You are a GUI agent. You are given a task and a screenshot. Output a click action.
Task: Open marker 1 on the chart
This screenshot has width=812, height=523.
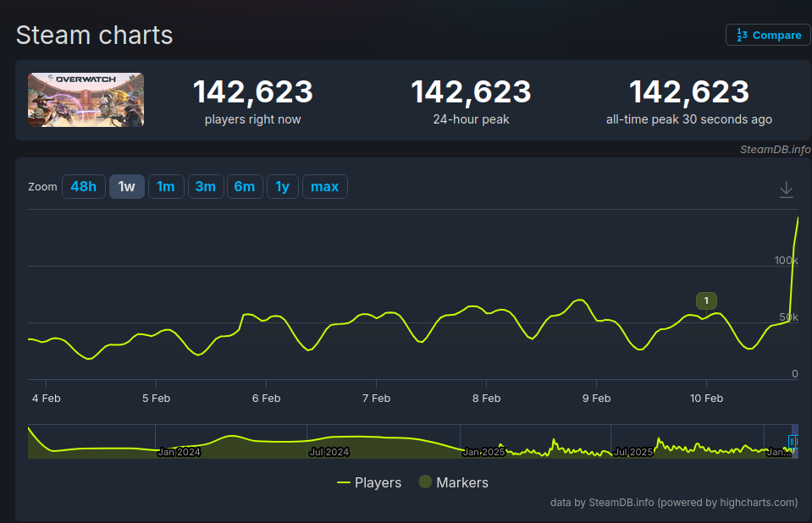pos(706,301)
